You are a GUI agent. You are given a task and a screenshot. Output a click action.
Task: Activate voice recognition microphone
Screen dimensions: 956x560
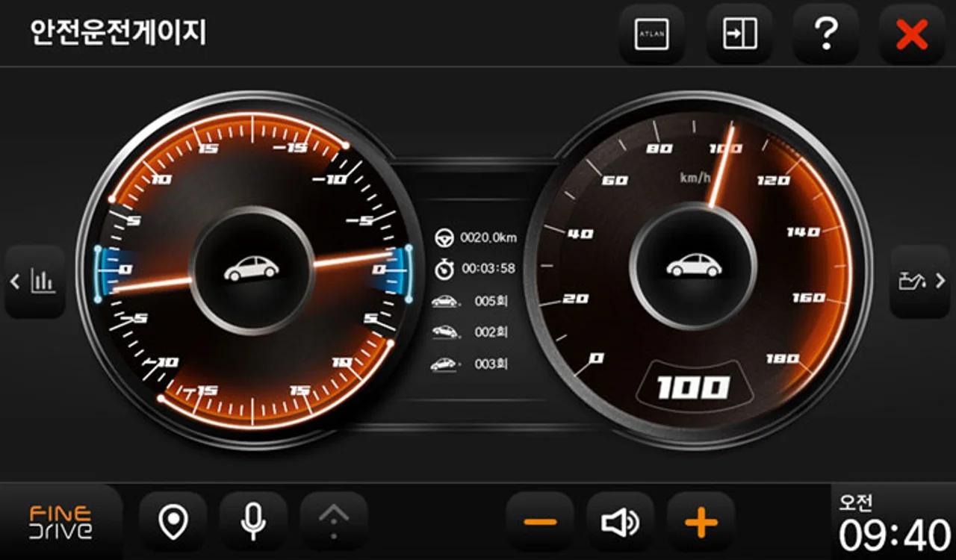pyautogui.click(x=253, y=522)
